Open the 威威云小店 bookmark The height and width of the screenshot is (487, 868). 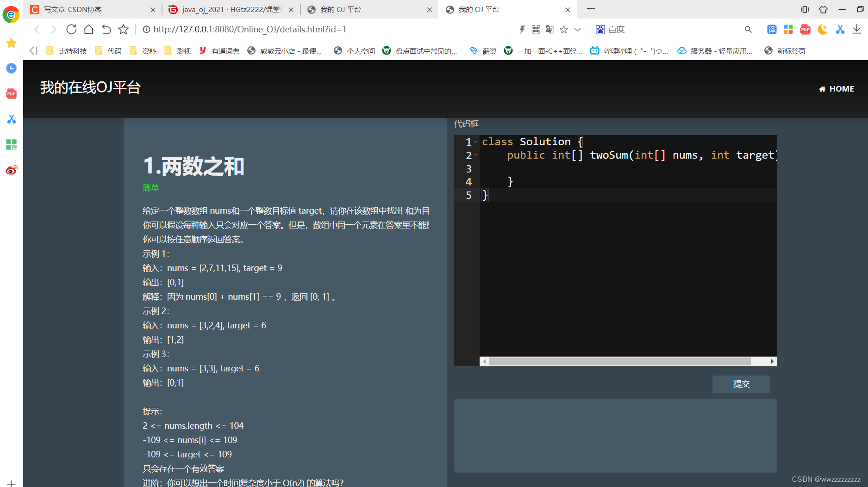click(285, 51)
